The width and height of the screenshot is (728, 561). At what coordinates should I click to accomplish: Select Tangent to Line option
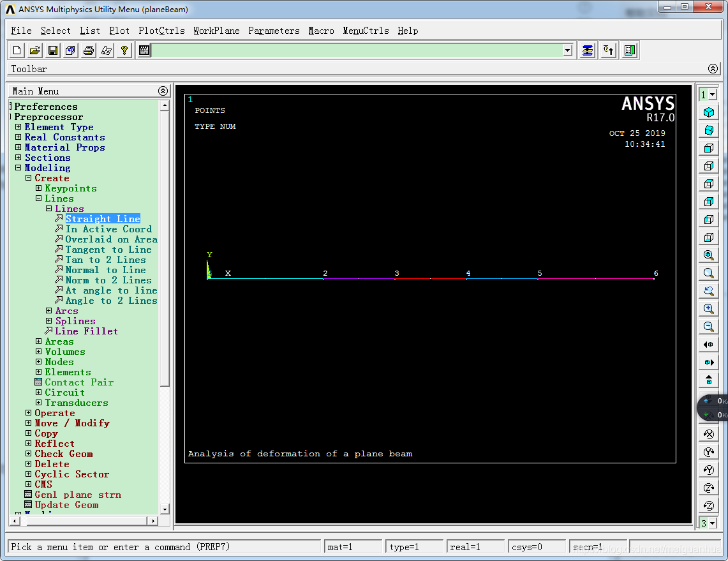click(108, 250)
